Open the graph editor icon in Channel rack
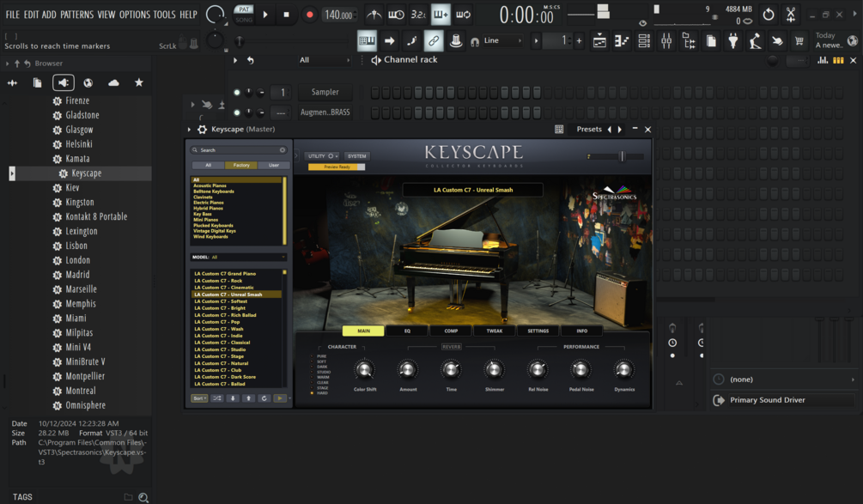Viewport: 863px width, 504px height. [823, 60]
